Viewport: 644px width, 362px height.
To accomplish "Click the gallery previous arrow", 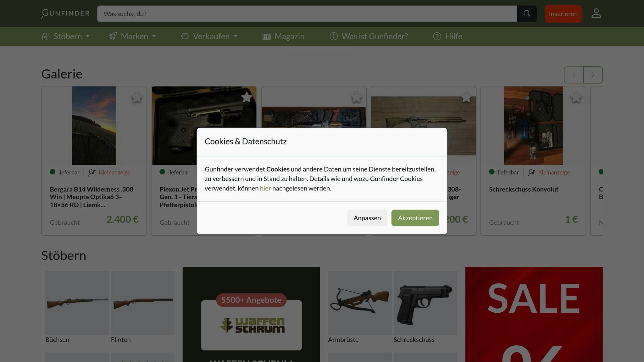I will point(574,75).
